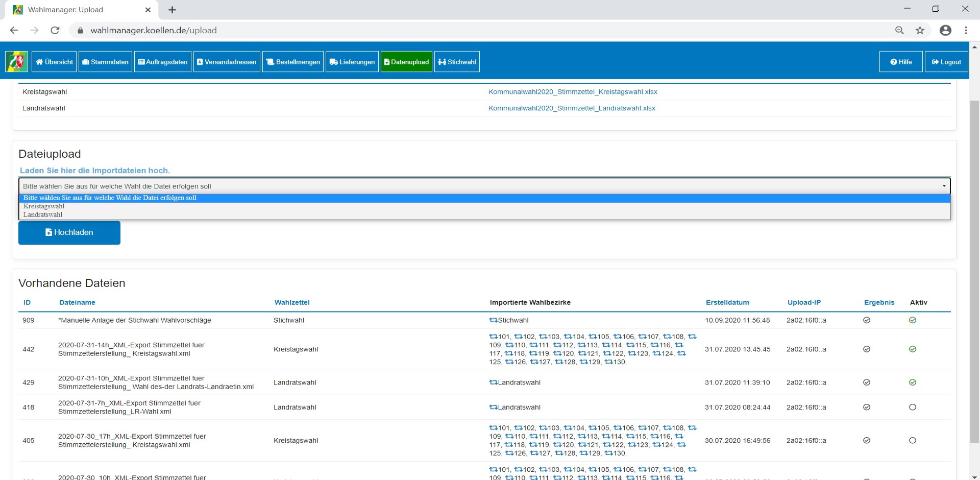Click the date 31.07.2020 08:24:44

738,407
